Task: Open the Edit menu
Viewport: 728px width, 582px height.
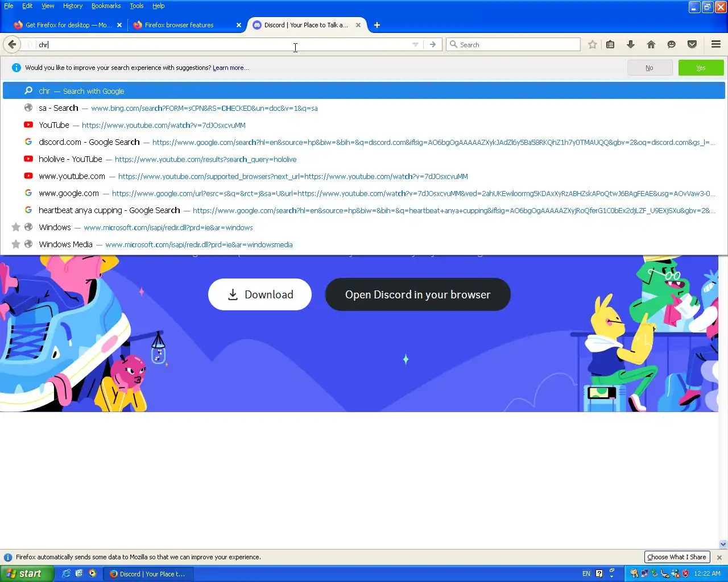Action: 27,6
